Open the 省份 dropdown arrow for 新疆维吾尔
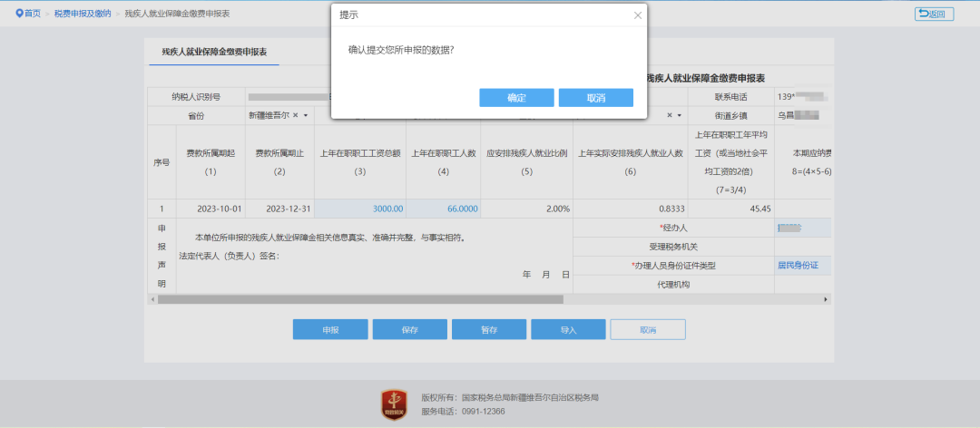This screenshot has width=980, height=428. tap(307, 115)
